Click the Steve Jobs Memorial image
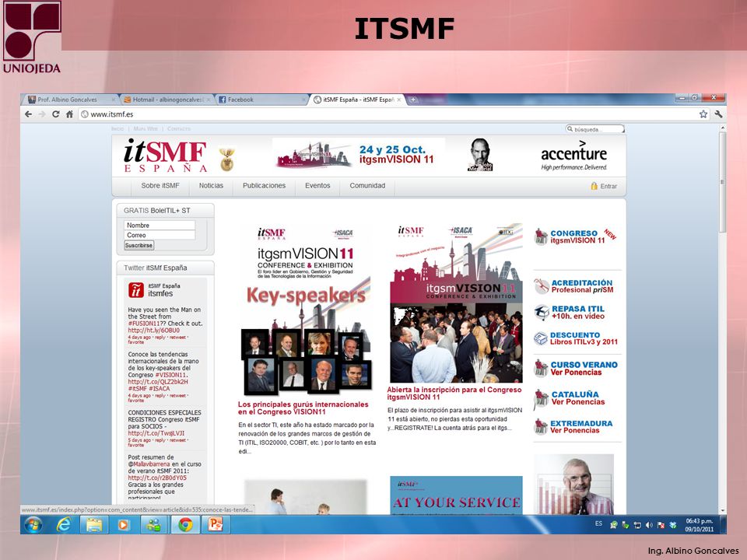The image size is (747, 560). coord(480,154)
